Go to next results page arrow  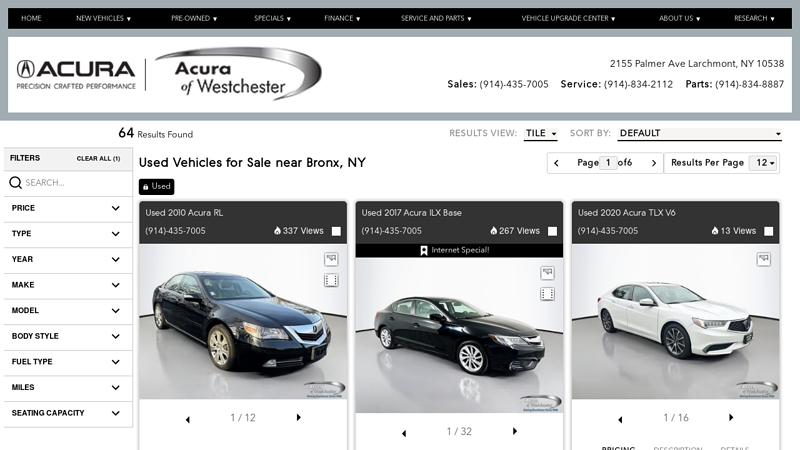(x=654, y=163)
